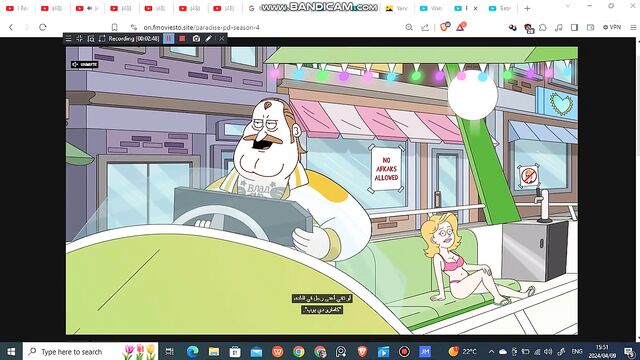This screenshot has width=640, height=360.
Task: Open site information icon in address bar
Action: 133,27
